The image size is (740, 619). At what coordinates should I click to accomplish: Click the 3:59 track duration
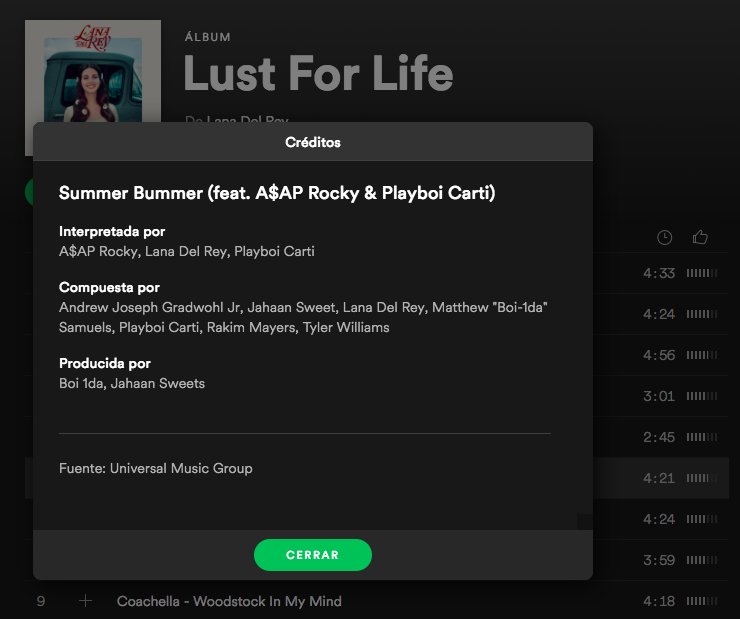click(x=659, y=560)
